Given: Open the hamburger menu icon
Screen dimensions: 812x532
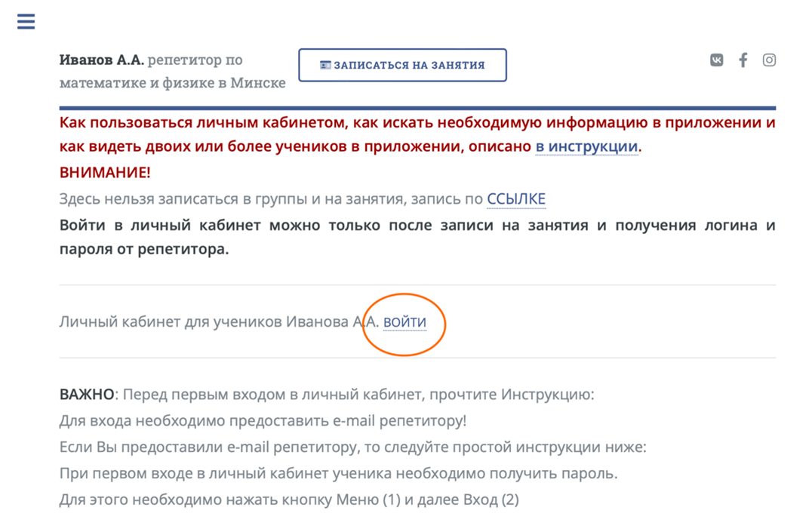Looking at the screenshot, I should pyautogui.click(x=26, y=21).
